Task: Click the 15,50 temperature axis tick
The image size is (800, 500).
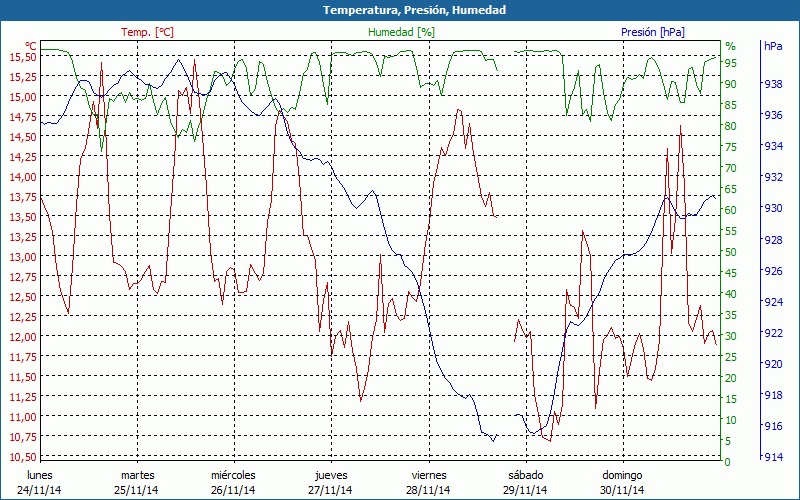Action: [x=22, y=57]
